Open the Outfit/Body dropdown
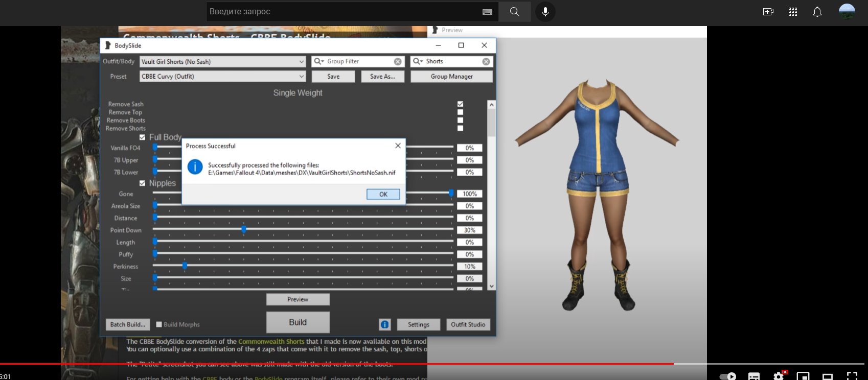 pos(301,62)
